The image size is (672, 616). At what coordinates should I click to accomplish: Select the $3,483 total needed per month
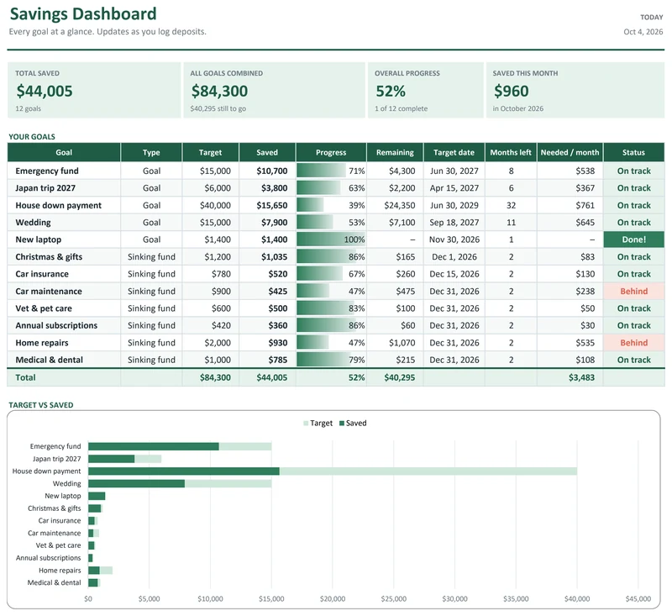coord(581,377)
